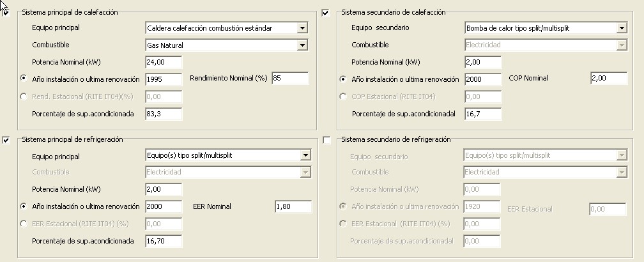Open the heating Equipo principal dropdown
This screenshot has width=644, height=262.
coord(302,28)
